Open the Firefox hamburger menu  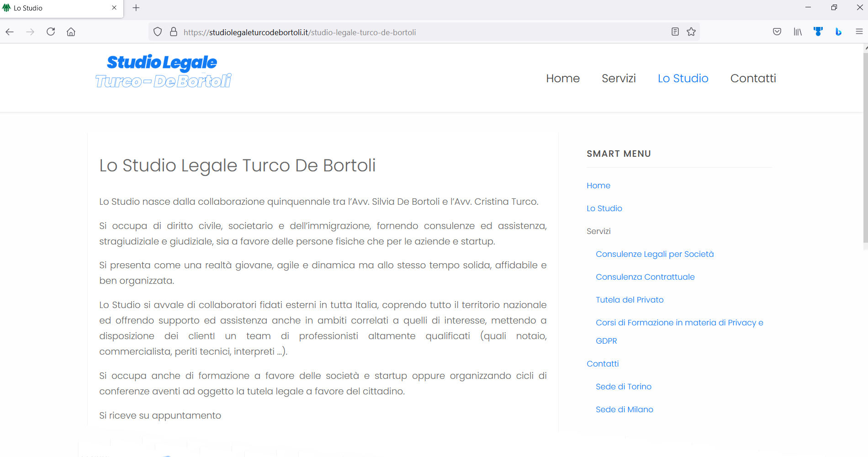pyautogui.click(x=859, y=32)
